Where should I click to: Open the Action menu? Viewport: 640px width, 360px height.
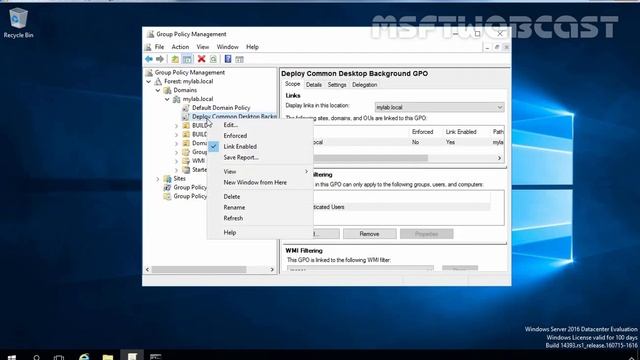pos(180,47)
